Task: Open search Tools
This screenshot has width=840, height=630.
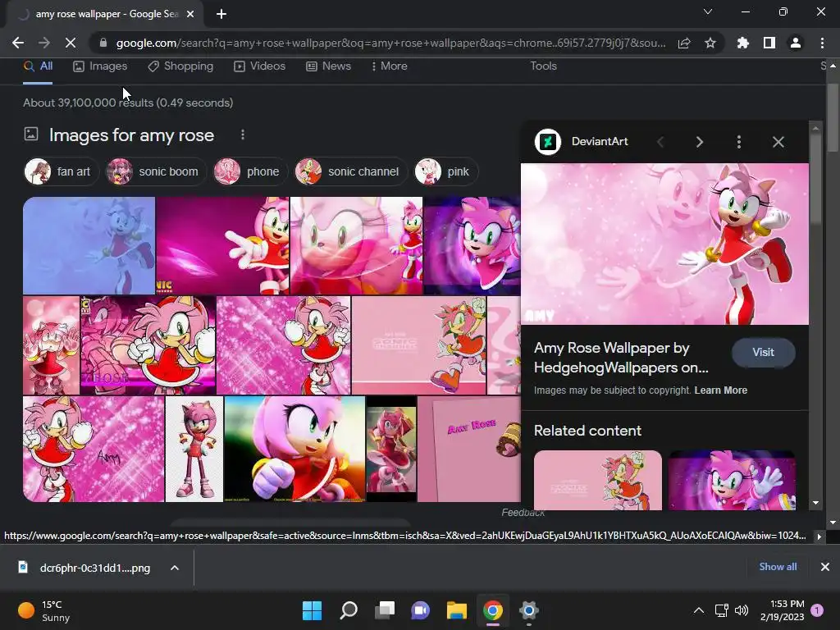Action: click(543, 66)
